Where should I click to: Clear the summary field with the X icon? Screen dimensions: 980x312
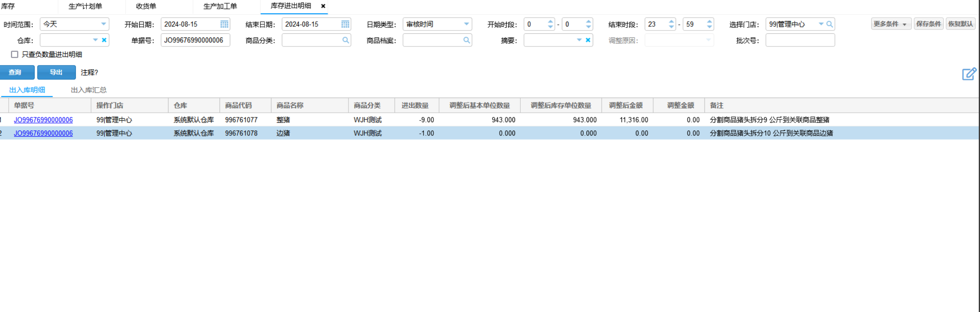point(588,40)
